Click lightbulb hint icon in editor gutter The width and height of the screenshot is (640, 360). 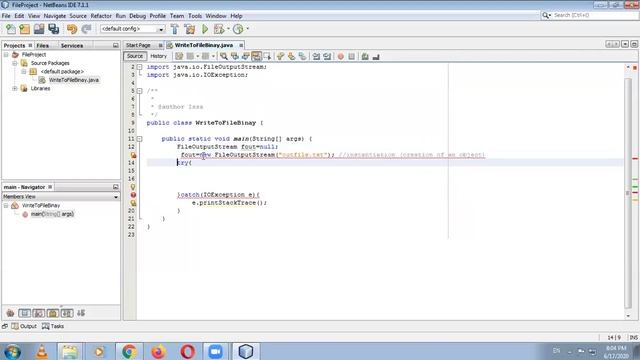(x=133, y=187)
